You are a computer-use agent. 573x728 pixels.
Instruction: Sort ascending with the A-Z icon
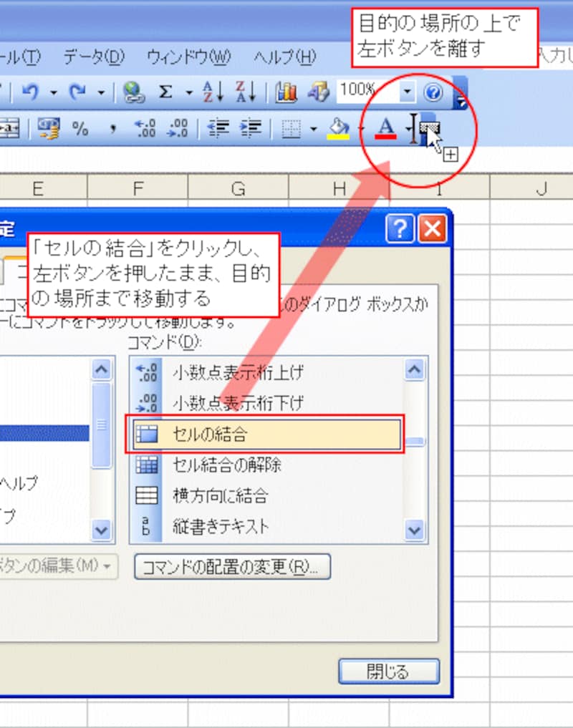click(x=213, y=92)
